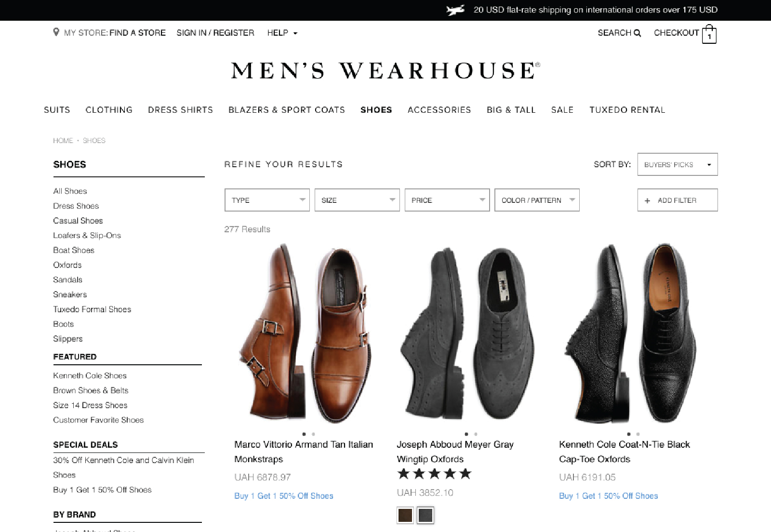Click Sign In / Register link

pyautogui.click(x=215, y=33)
